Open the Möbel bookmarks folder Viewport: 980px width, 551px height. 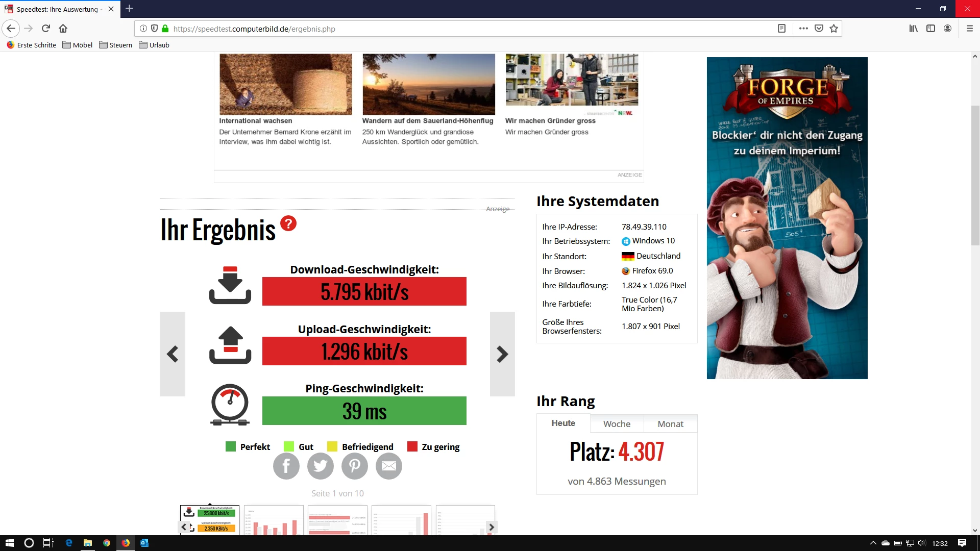78,45
